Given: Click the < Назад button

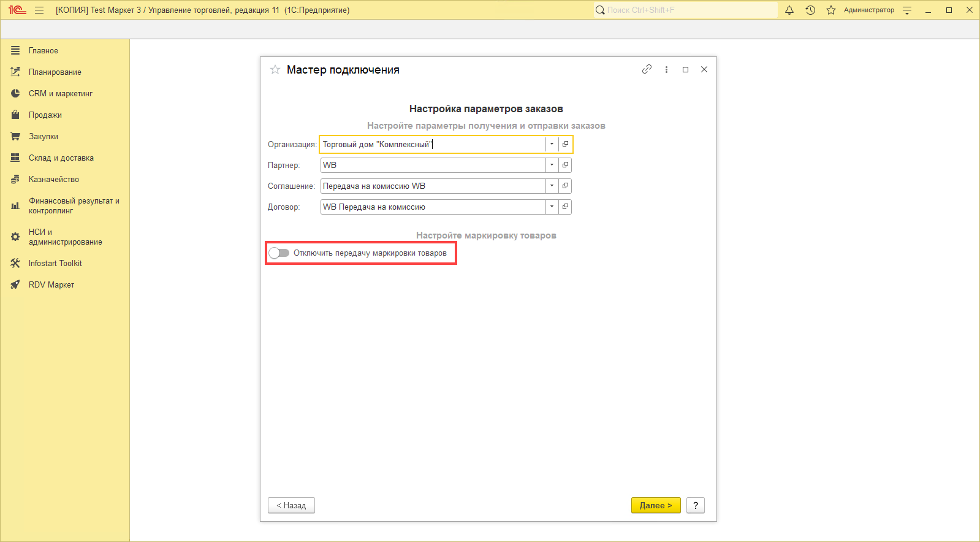Looking at the screenshot, I should pos(291,505).
